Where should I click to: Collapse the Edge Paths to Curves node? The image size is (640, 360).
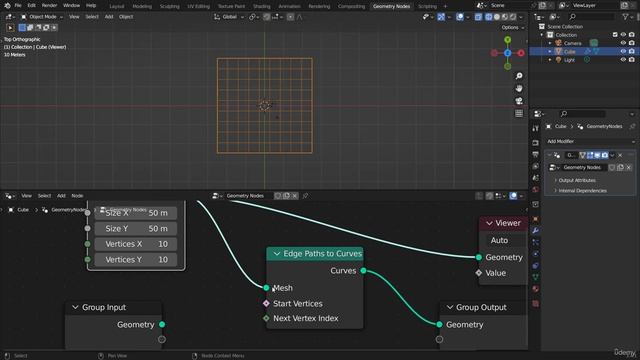[x=277, y=254]
